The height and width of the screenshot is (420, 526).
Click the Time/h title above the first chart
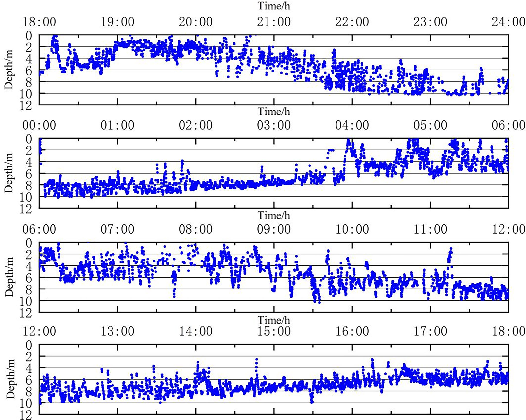click(x=274, y=6)
